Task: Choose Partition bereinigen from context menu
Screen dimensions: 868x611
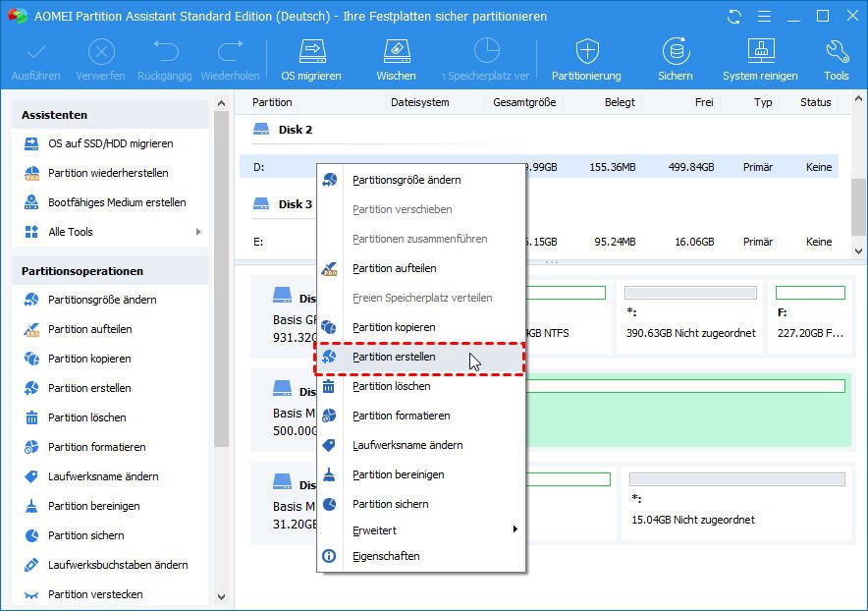Action: click(420, 474)
